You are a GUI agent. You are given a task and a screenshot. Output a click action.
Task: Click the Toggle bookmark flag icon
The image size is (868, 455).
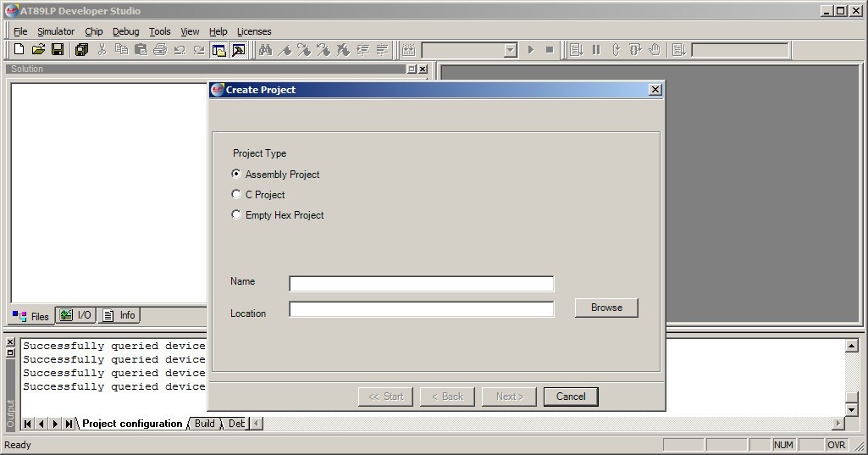pyautogui.click(x=285, y=50)
